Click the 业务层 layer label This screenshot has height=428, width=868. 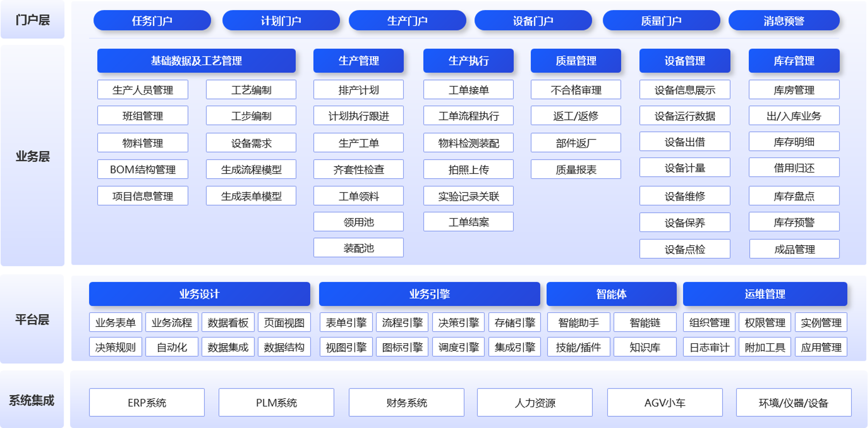point(33,156)
